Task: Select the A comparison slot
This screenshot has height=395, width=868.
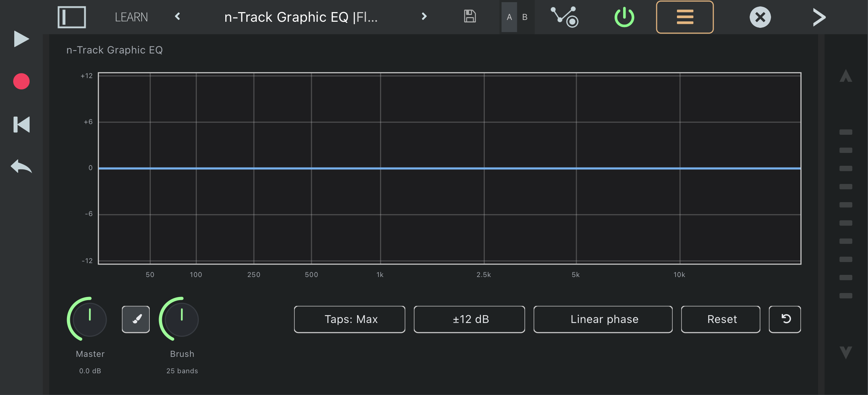Action: pos(509,17)
